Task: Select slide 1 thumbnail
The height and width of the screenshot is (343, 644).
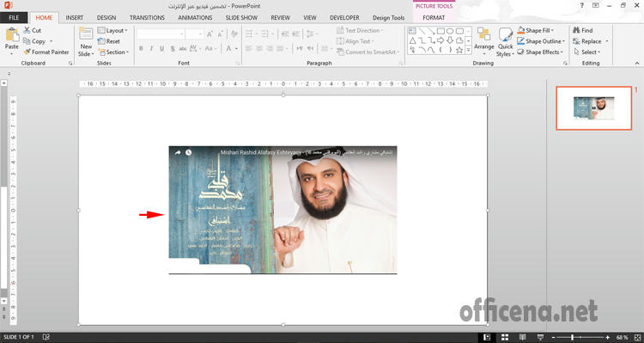Action: click(x=594, y=108)
